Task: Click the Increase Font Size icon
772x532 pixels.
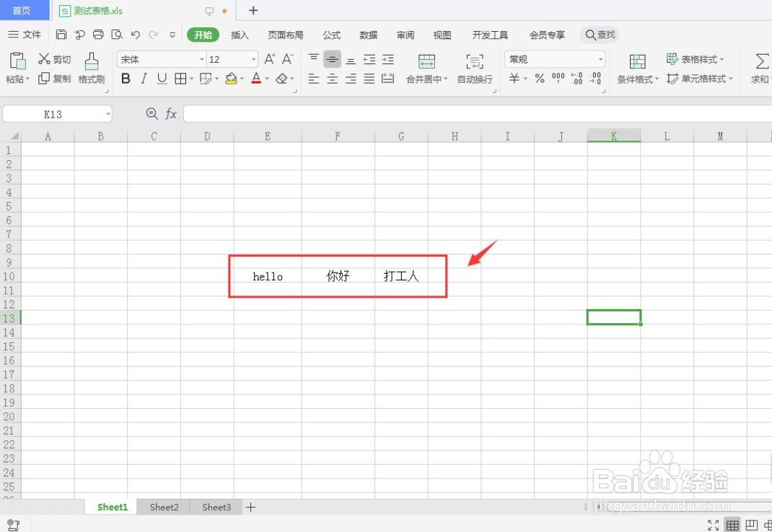Action: pos(270,58)
